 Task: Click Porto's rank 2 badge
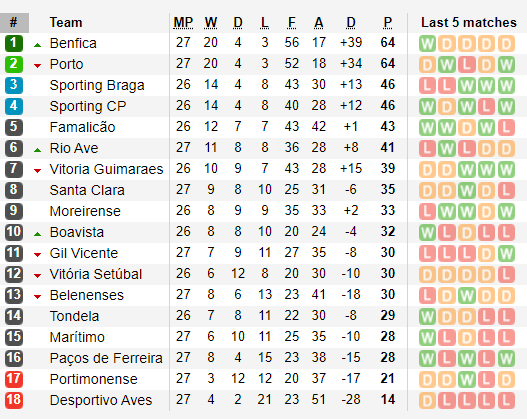pyautogui.click(x=14, y=64)
